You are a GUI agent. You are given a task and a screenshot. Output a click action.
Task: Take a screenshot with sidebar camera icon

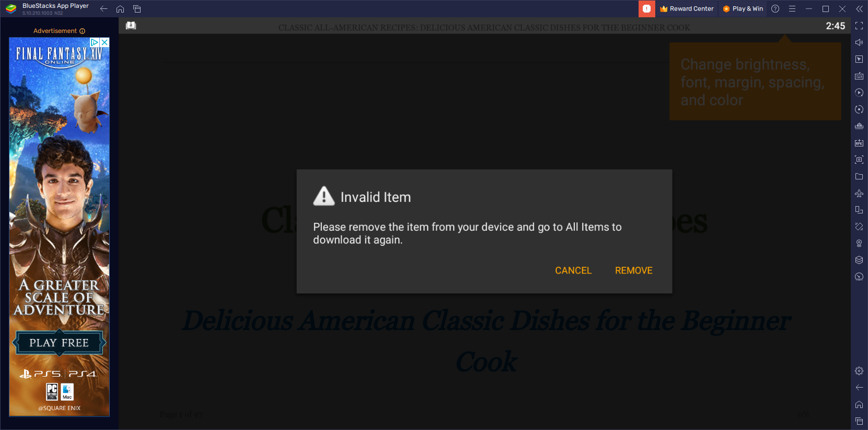coord(859,160)
